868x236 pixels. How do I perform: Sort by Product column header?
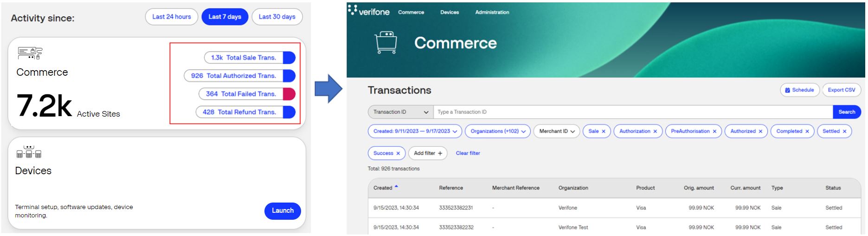tap(645, 188)
